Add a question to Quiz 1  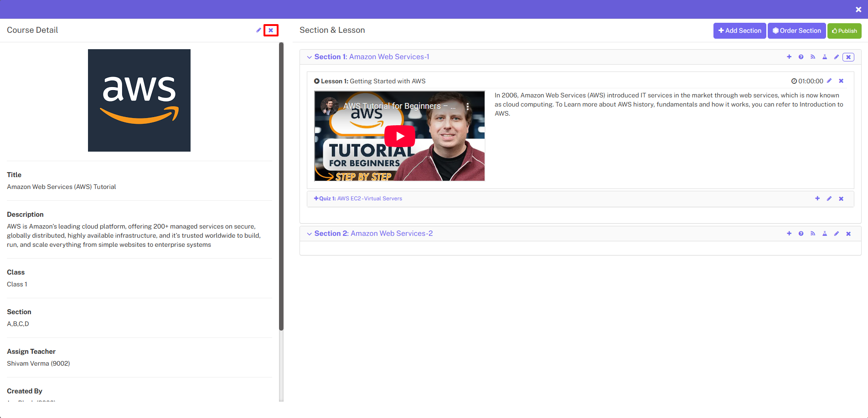(x=817, y=198)
